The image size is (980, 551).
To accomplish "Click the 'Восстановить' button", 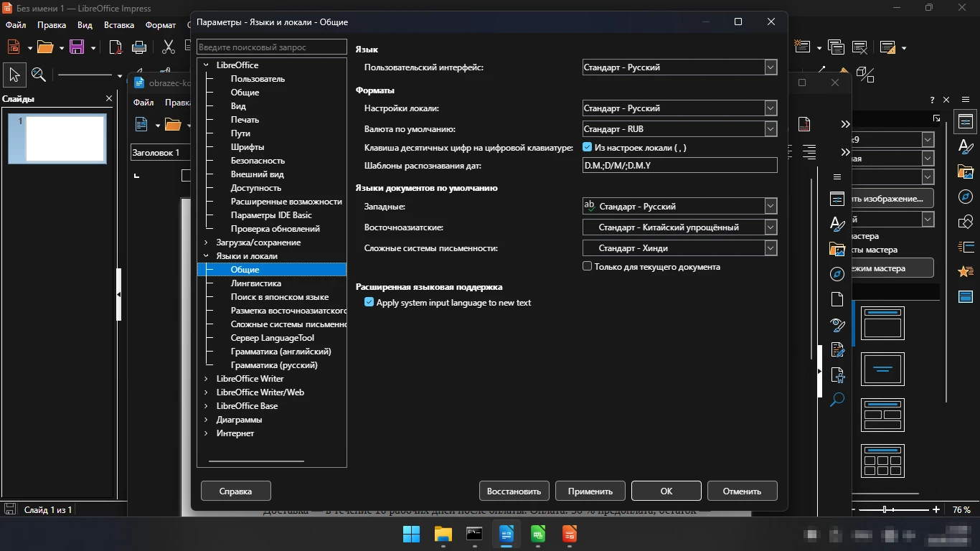I will (x=514, y=491).
